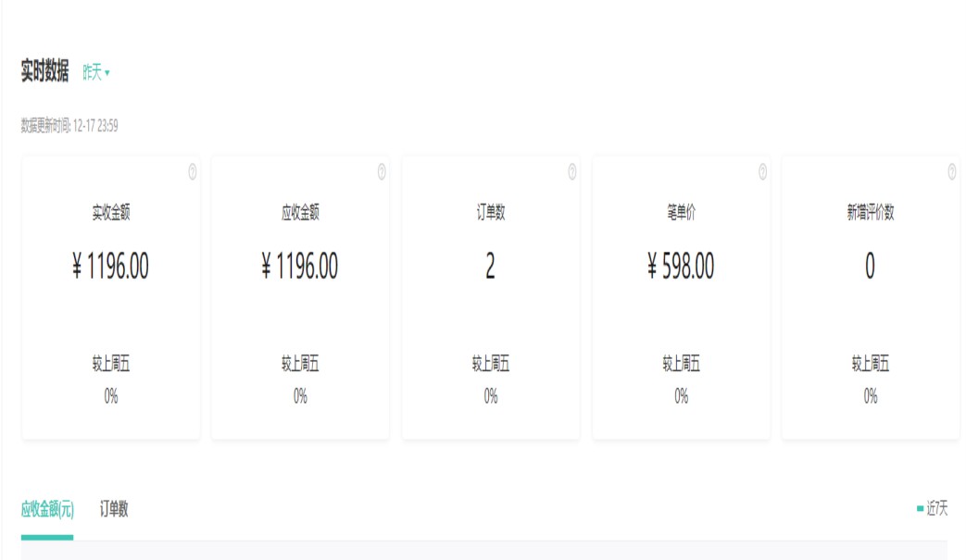Open help tooltip on 订单数 card

pos(571,171)
